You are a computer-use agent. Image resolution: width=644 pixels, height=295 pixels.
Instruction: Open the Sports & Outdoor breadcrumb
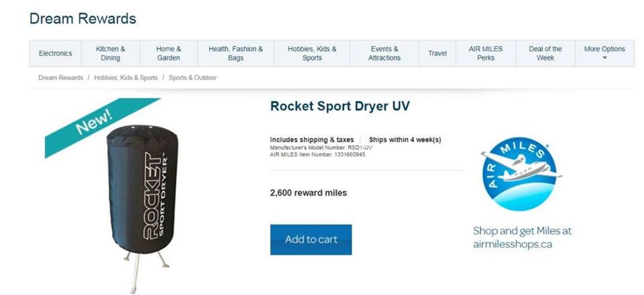point(192,78)
